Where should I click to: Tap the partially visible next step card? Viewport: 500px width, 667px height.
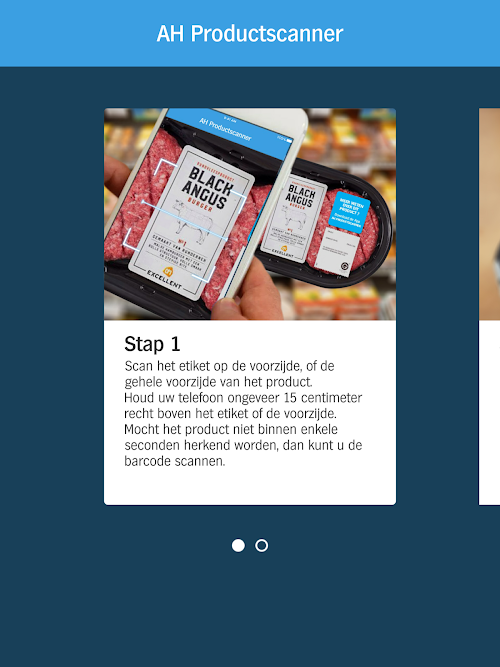click(x=489, y=306)
